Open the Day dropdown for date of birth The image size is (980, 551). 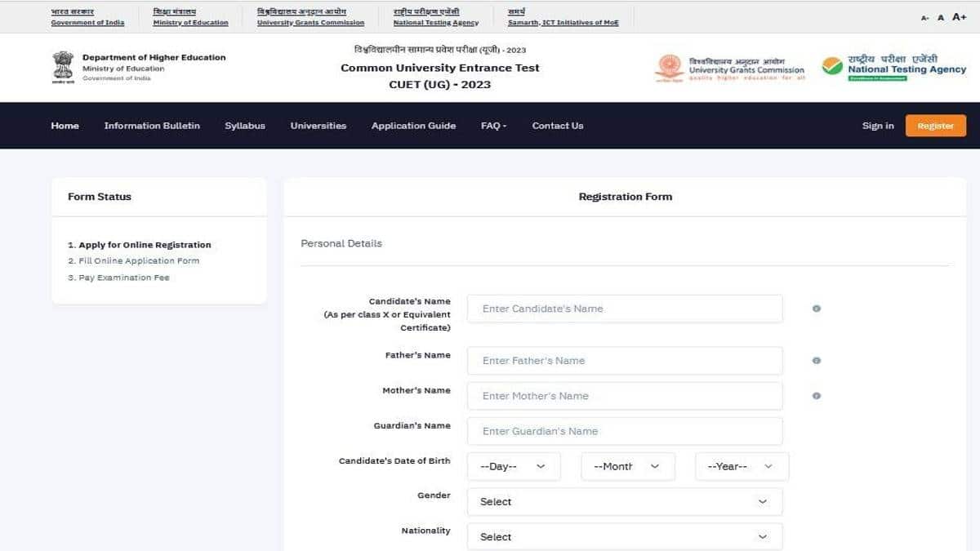click(514, 466)
